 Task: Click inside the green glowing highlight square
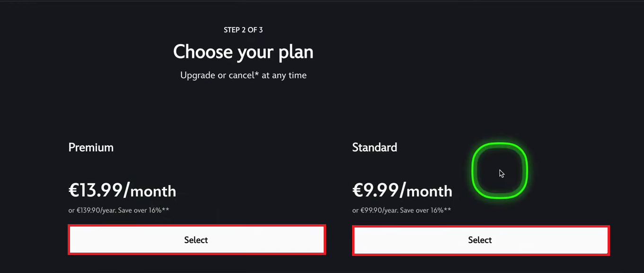[500, 170]
